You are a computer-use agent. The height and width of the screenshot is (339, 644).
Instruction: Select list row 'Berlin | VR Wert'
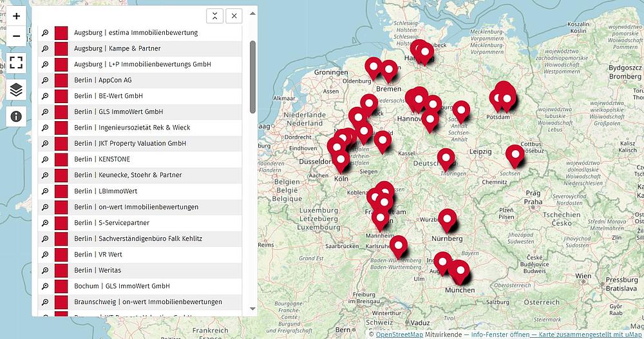(140, 255)
